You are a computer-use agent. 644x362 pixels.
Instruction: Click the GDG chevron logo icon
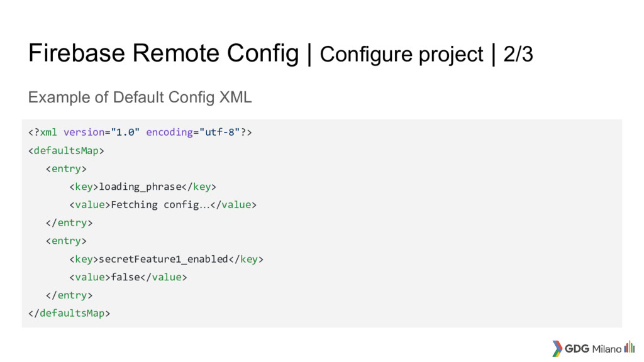point(557,348)
